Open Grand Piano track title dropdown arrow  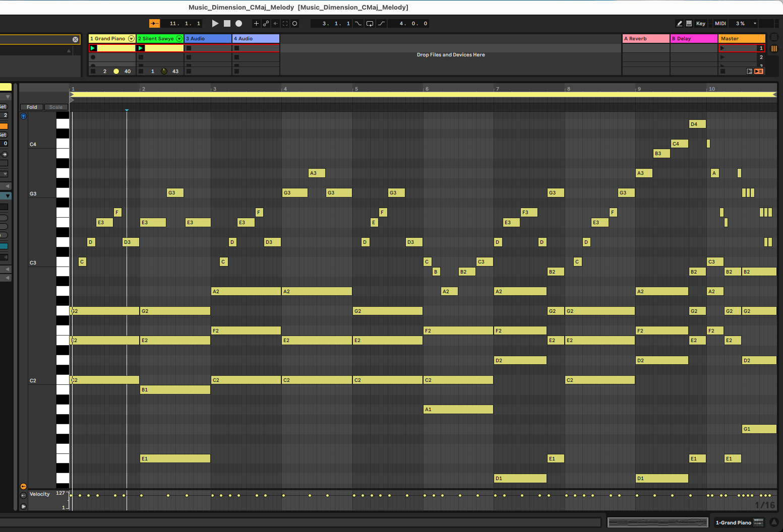click(132, 38)
